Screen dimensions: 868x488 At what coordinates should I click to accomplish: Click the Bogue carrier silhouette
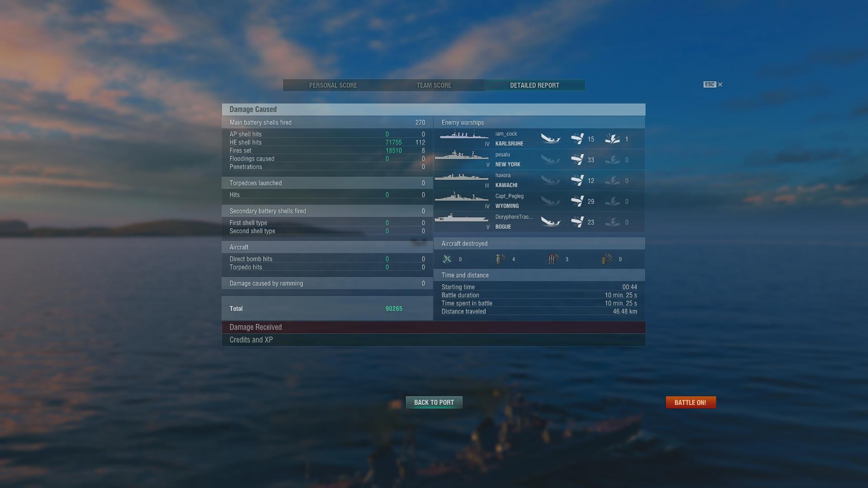[x=462, y=218]
